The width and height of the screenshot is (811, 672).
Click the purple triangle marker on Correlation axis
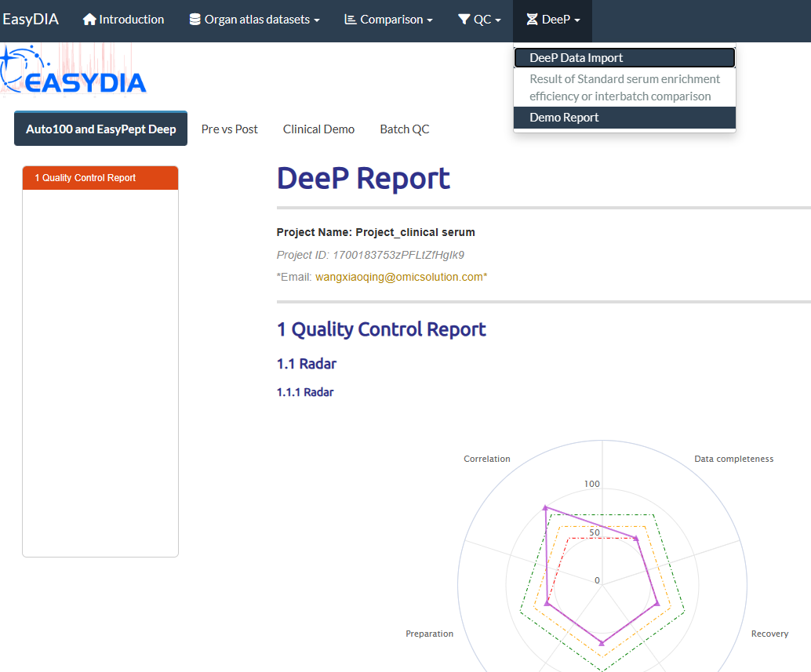(x=546, y=508)
